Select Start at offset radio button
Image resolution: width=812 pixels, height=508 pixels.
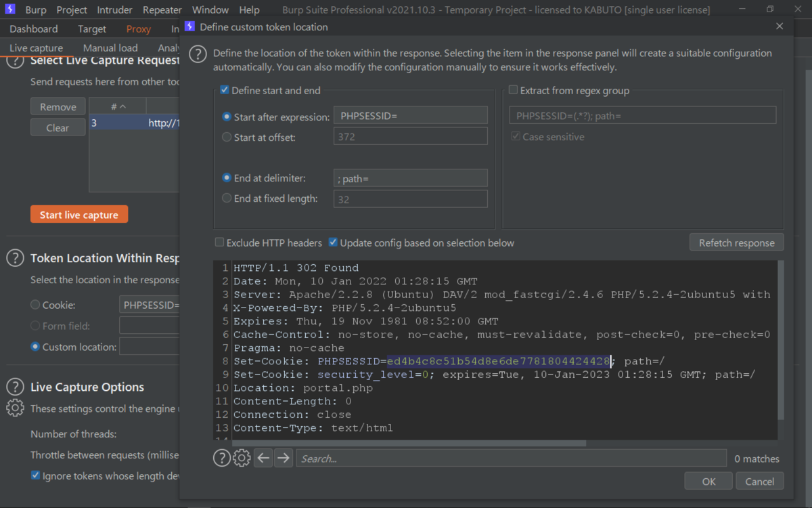tap(227, 137)
